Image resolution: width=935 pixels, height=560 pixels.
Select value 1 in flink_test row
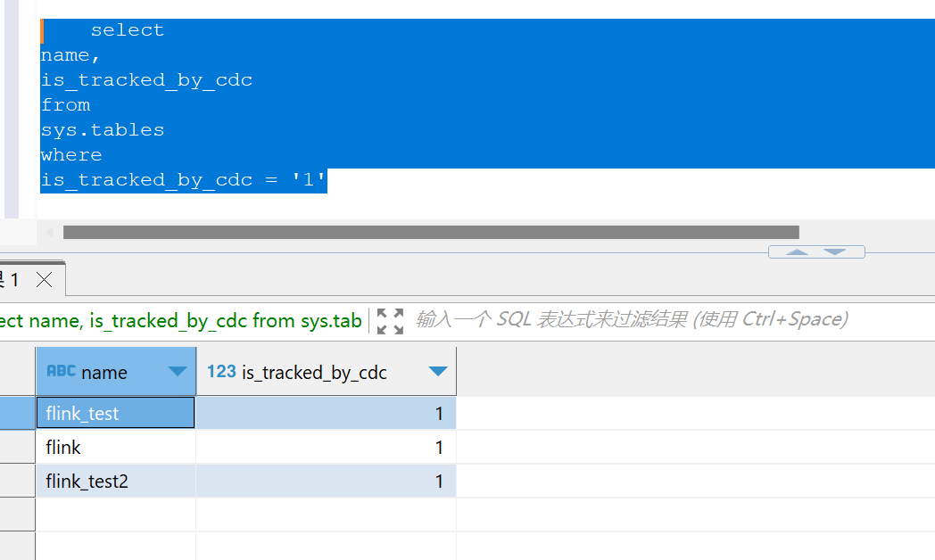[327, 413]
